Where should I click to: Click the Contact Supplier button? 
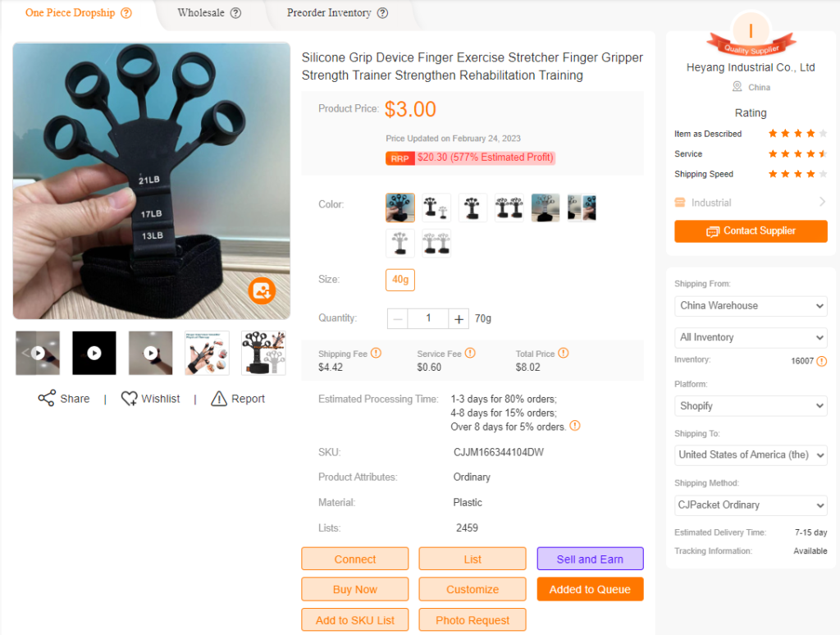pyautogui.click(x=751, y=231)
